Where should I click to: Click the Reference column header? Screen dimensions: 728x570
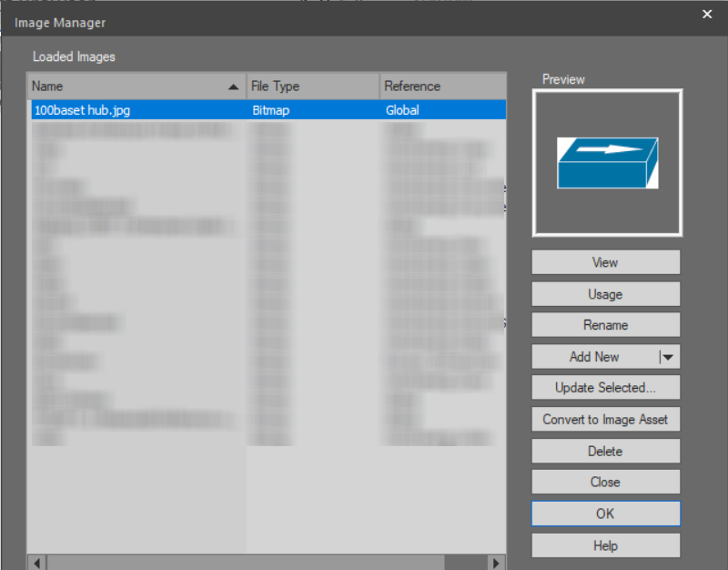point(441,87)
